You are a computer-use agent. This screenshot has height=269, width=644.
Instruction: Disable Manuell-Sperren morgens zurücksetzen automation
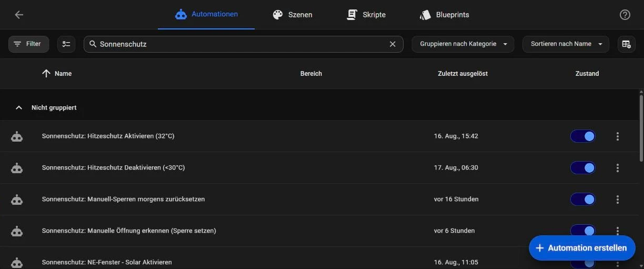click(x=583, y=200)
